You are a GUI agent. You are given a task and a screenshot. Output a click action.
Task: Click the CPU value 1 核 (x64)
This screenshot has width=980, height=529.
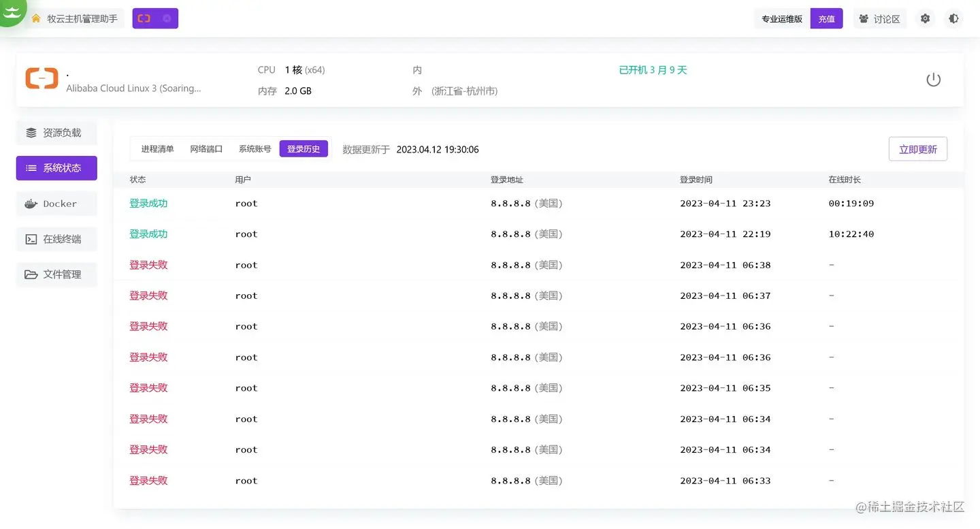click(305, 70)
